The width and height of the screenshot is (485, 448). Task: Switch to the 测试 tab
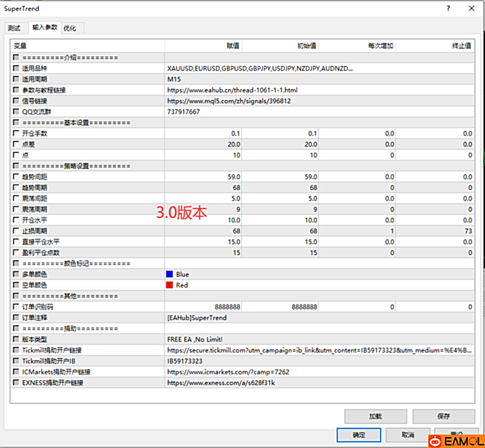coord(15,28)
